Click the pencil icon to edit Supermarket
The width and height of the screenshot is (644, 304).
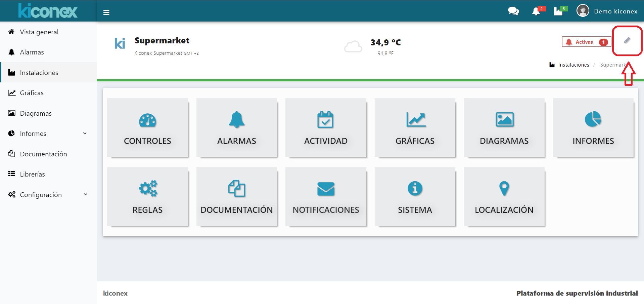tap(627, 41)
